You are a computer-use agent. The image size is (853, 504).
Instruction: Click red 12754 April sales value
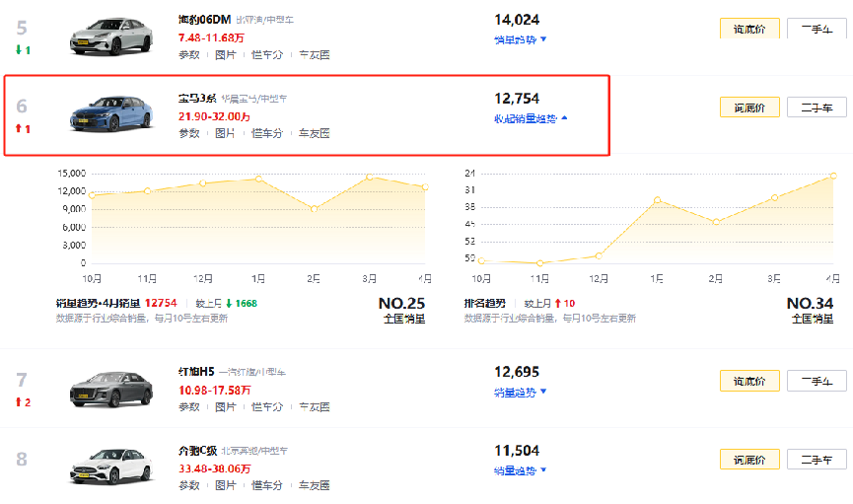point(161,303)
